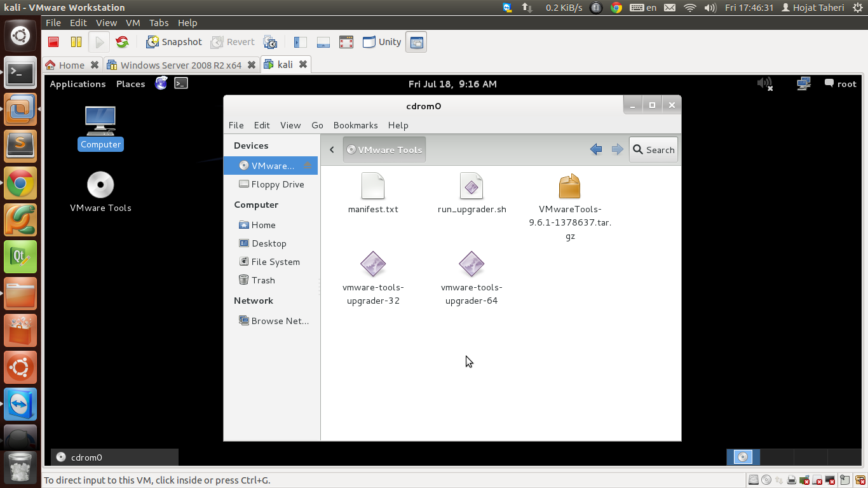Eject the VMware Tools disc in sidebar
Image resolution: width=868 pixels, height=488 pixels.
(x=308, y=166)
